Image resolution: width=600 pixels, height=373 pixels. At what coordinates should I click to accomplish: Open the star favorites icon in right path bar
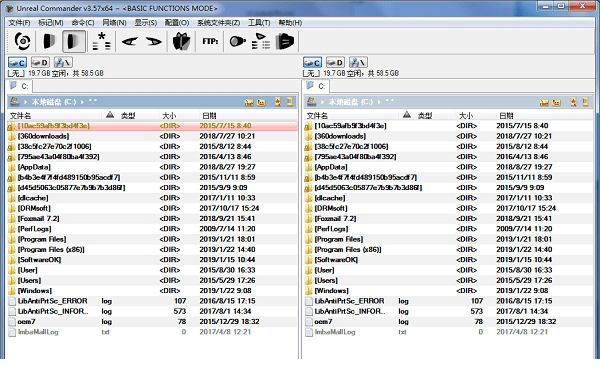(573, 102)
